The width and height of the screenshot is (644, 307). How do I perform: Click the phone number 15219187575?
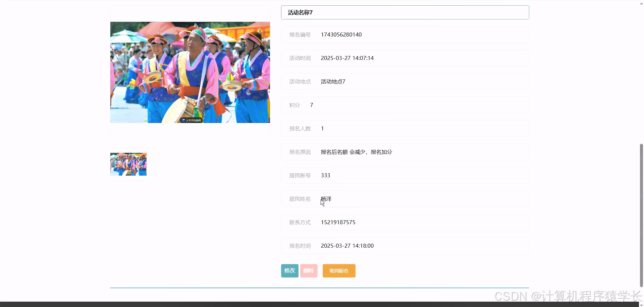(338, 222)
